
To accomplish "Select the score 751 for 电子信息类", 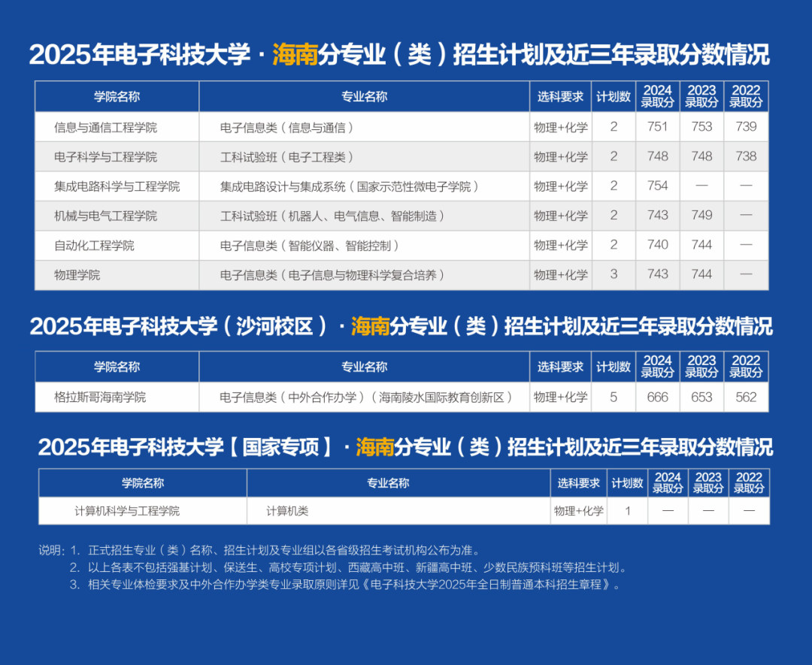I will 658,127.
